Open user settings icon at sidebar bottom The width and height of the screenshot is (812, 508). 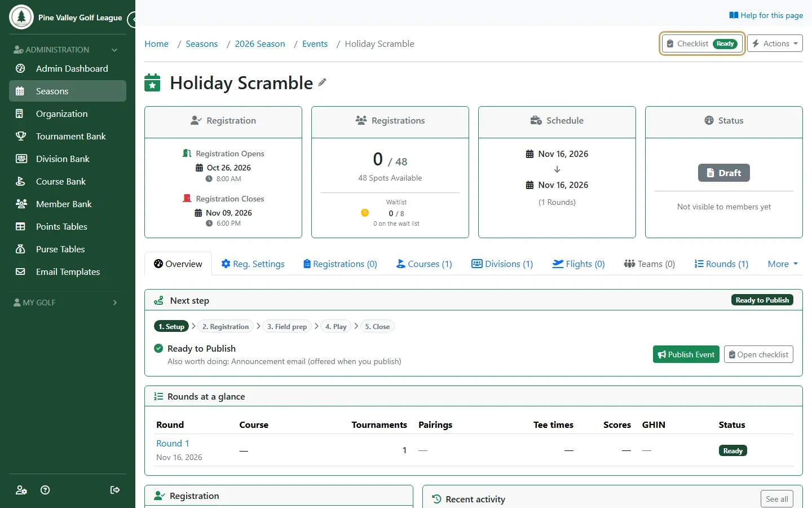pyautogui.click(x=21, y=490)
